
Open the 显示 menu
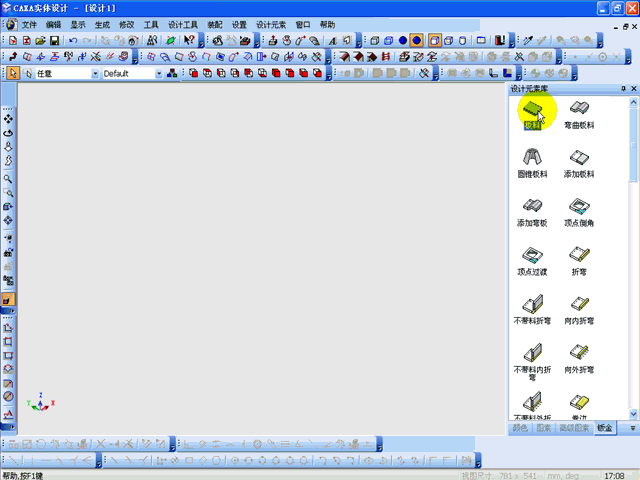click(x=78, y=25)
